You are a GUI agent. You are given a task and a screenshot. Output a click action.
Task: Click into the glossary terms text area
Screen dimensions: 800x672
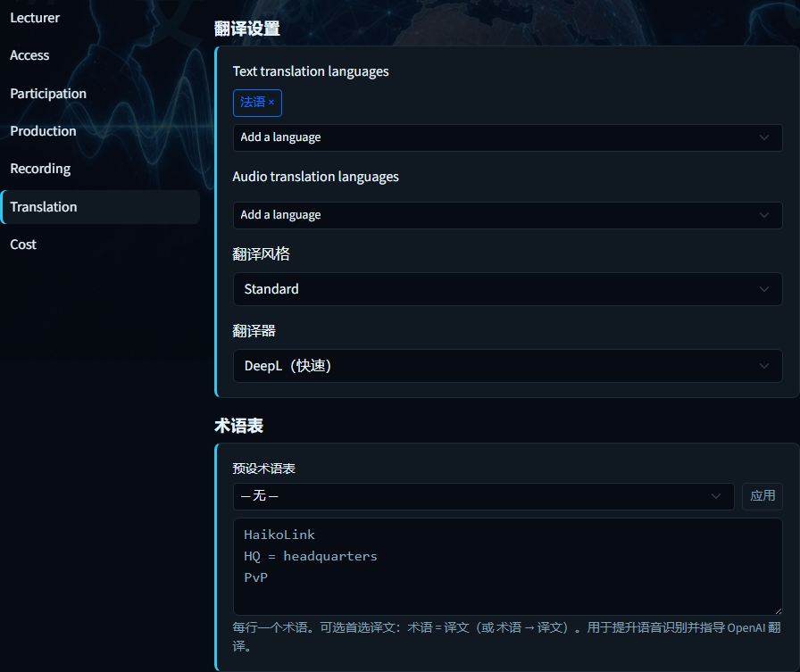(x=508, y=567)
